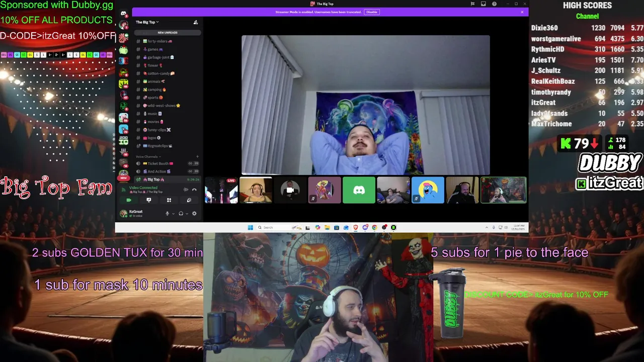Open the flag icon in Discord title bar

tap(473, 4)
